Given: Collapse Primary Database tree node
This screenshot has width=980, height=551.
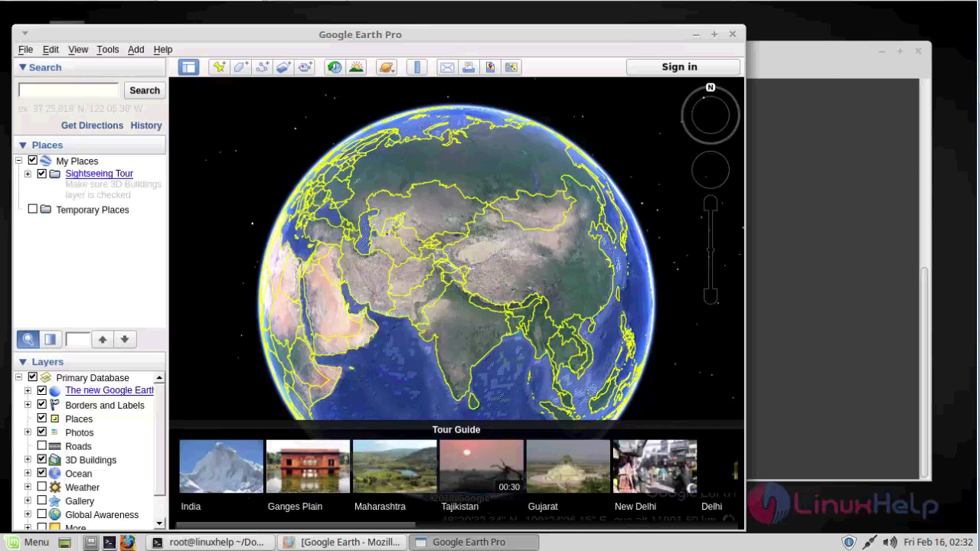Looking at the screenshot, I should (19, 377).
